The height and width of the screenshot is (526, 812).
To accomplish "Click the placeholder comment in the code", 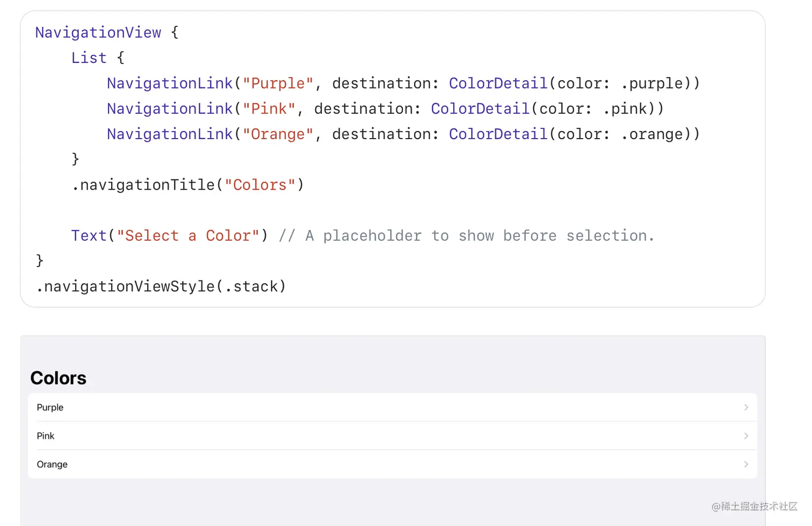I will 467,235.
